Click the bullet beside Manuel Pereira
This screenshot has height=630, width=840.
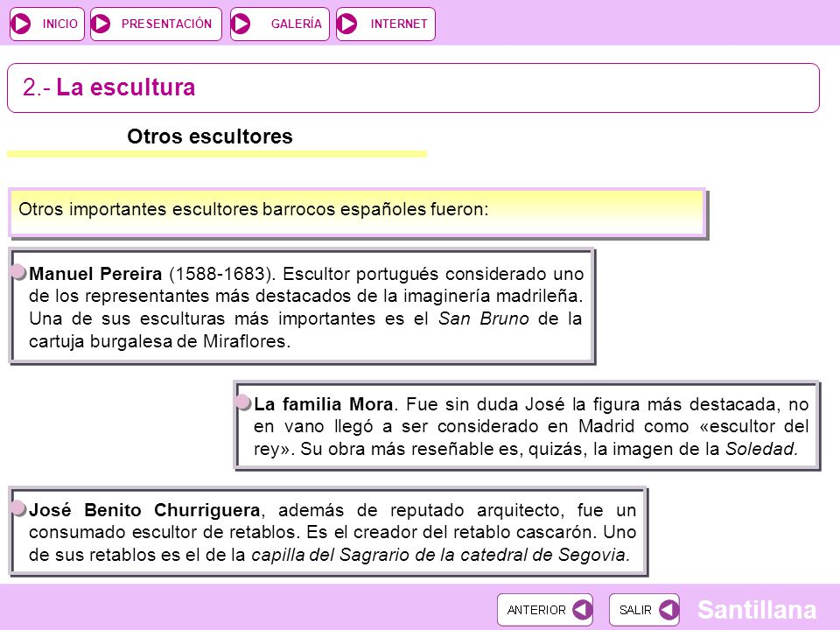tap(18, 272)
